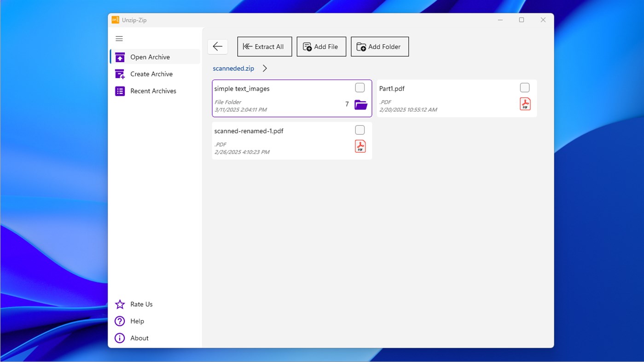
Task: Check the simple text_images checkbox
Action: 360,87
